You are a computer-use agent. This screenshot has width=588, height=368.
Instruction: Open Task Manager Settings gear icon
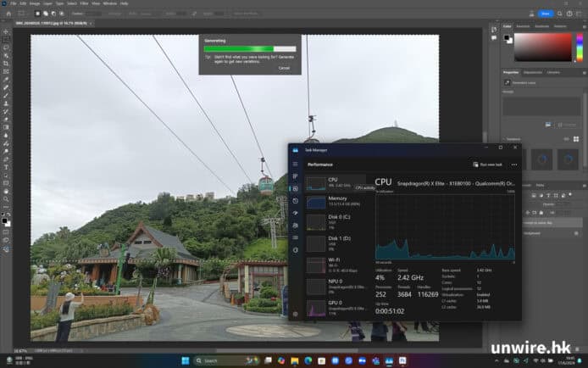[x=296, y=313]
